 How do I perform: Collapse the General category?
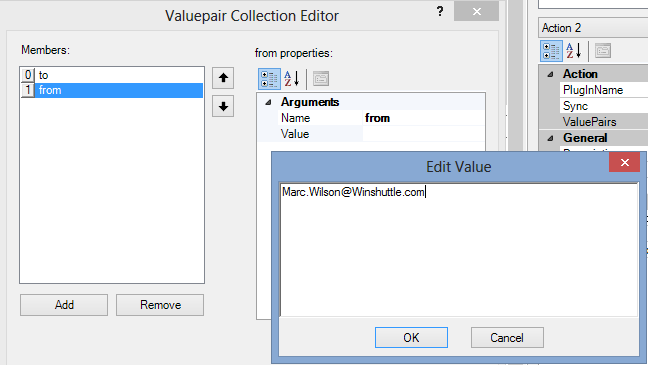[550, 138]
